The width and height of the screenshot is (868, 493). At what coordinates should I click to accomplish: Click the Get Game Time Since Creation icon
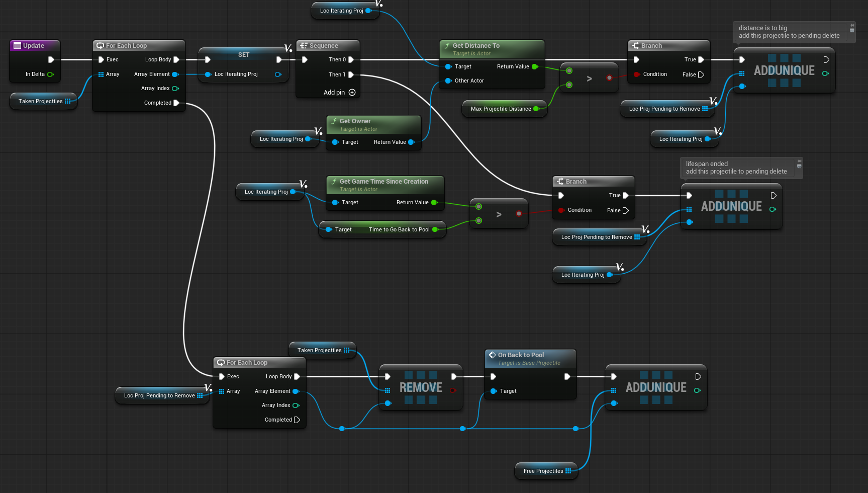point(334,182)
